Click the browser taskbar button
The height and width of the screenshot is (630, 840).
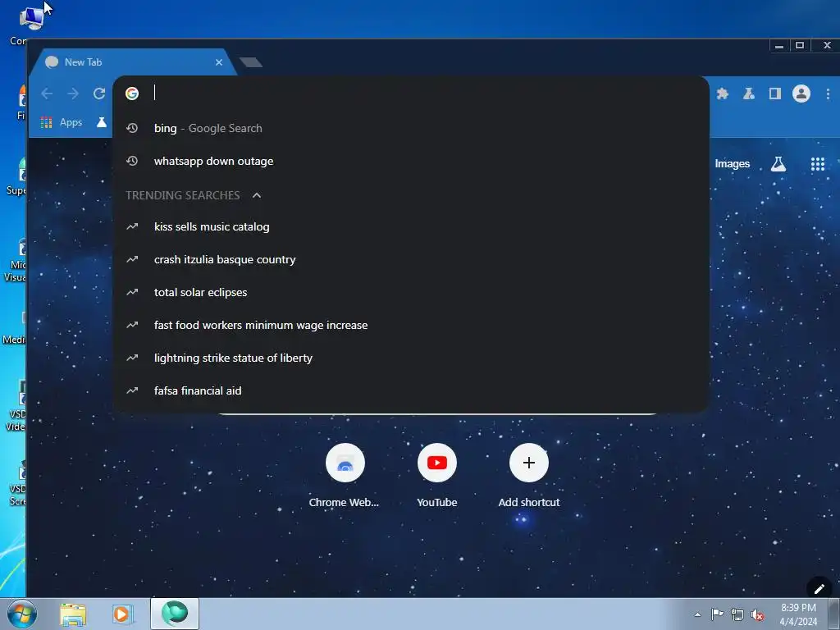coord(175,614)
